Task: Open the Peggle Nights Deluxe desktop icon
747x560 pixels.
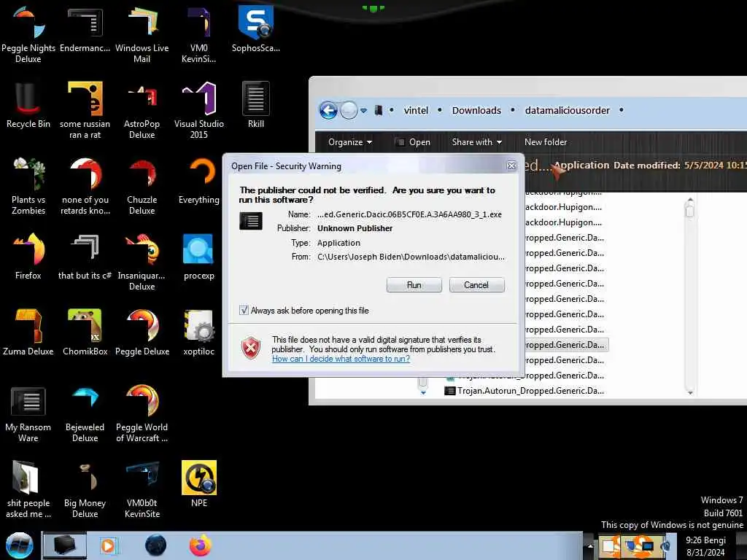Action: [x=28, y=35]
